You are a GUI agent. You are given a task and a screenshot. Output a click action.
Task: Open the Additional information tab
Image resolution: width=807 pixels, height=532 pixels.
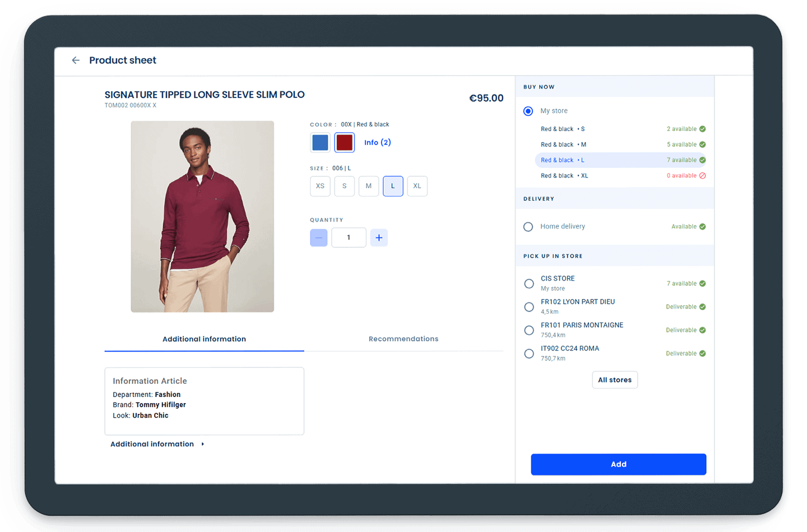pos(204,339)
